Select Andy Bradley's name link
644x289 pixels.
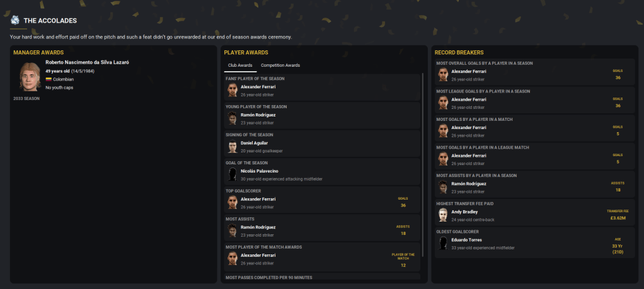tap(465, 212)
